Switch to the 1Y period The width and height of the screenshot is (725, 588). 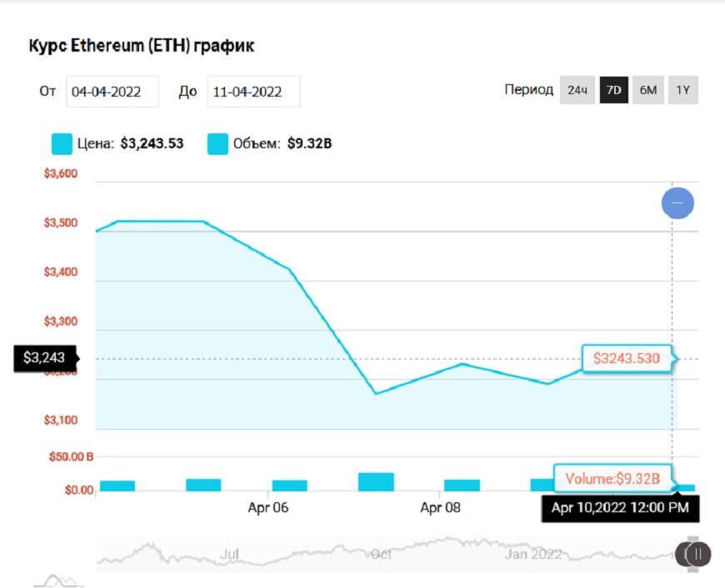[x=682, y=90]
